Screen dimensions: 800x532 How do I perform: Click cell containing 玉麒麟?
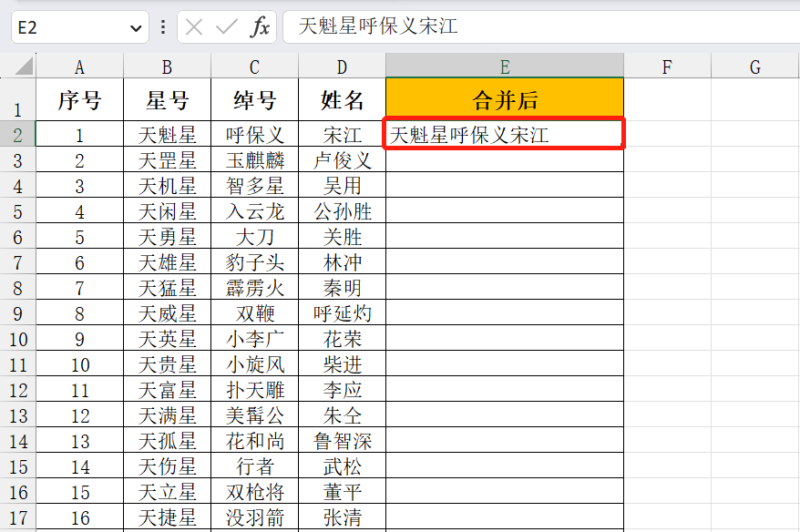click(x=254, y=160)
